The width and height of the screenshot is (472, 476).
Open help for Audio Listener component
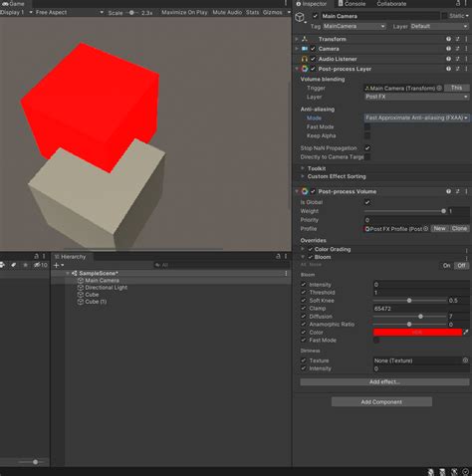448,59
